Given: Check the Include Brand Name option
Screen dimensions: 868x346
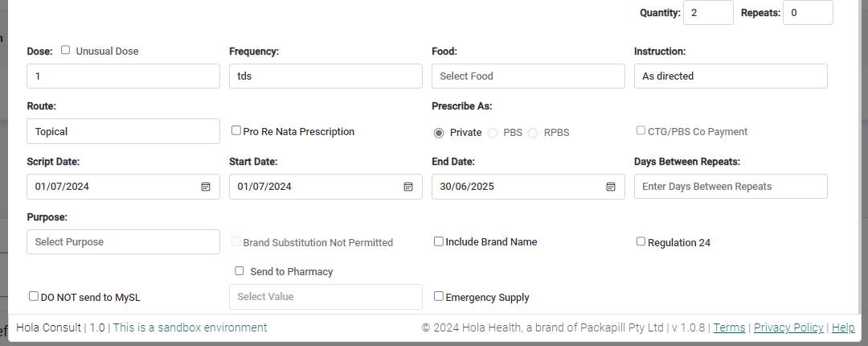Looking at the screenshot, I should coord(439,241).
